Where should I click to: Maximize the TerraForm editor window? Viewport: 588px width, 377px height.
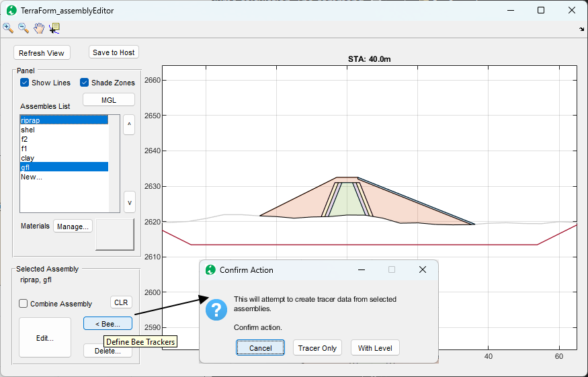coord(541,11)
